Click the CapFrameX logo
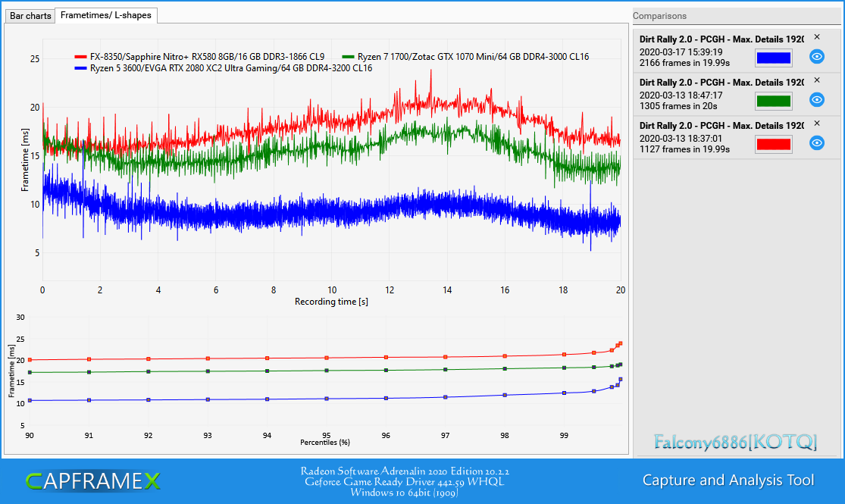This screenshot has width=845, height=504. [x=92, y=481]
